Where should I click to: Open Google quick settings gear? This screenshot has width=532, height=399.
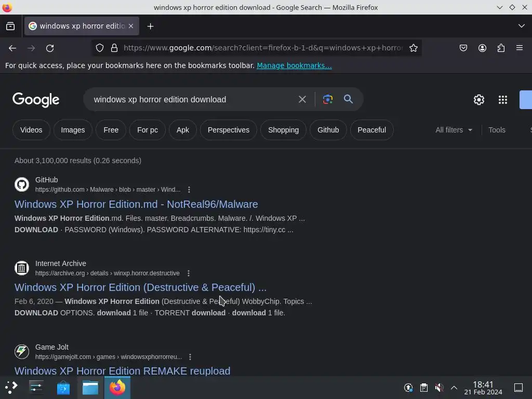coord(478,100)
